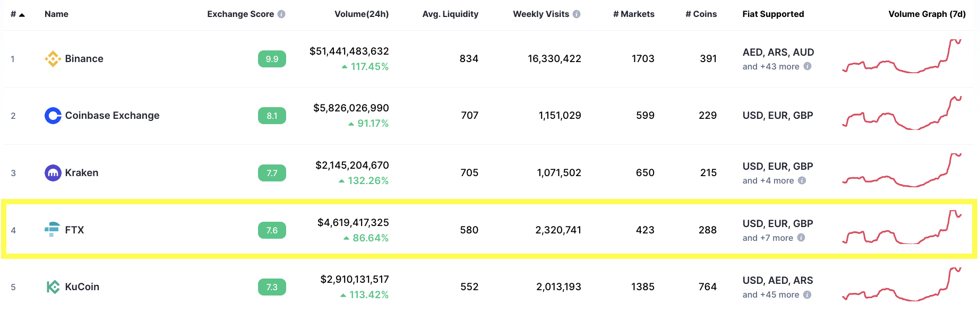
Task: Open FTX's 7-day volume graph
Action: pyautogui.click(x=902, y=227)
